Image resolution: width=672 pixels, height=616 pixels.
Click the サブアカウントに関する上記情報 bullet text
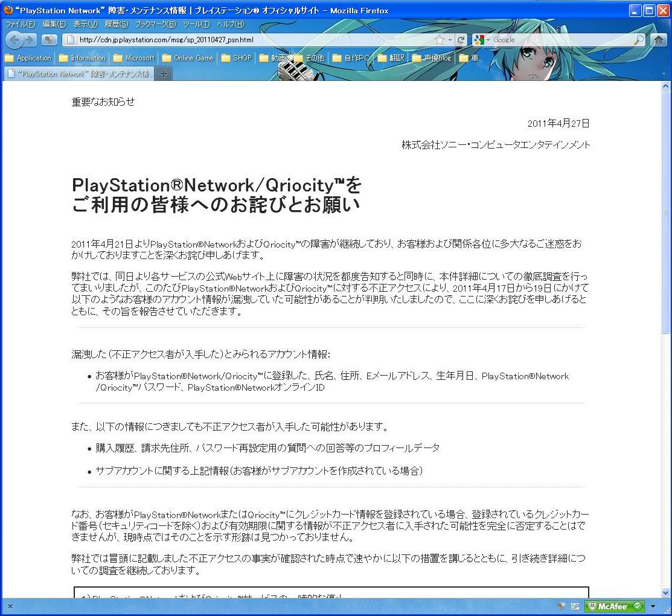[259, 470]
